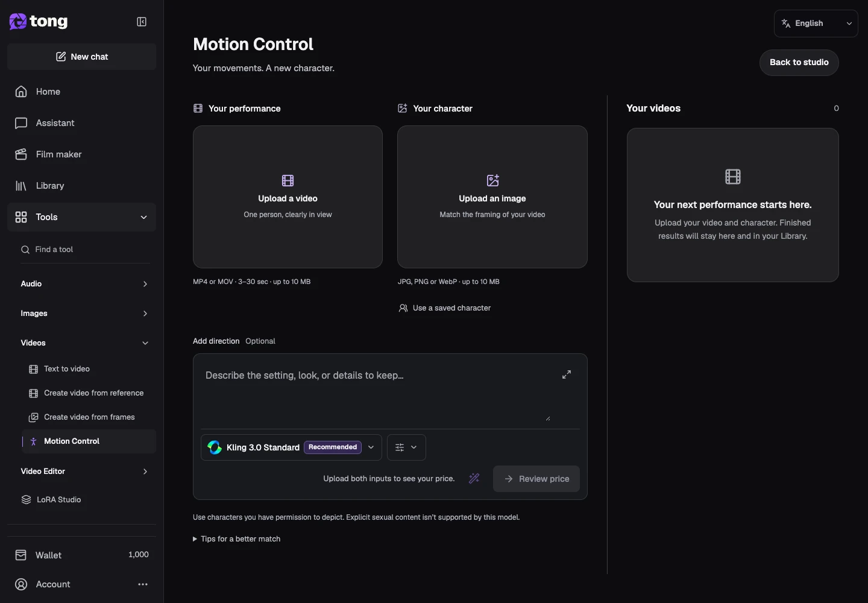
Task: Click the Your videos film placeholder icon
Action: point(733,177)
